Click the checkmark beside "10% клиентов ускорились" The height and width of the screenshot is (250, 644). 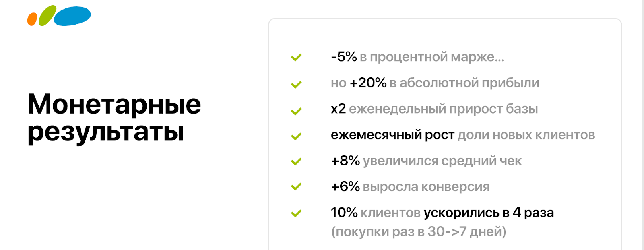tap(296, 213)
